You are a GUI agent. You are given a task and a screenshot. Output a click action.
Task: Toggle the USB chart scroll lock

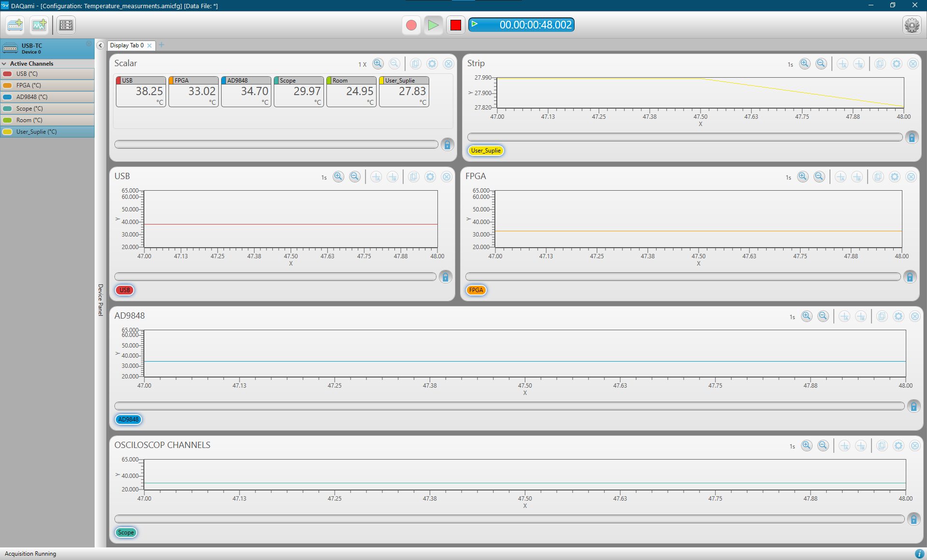pos(445,277)
